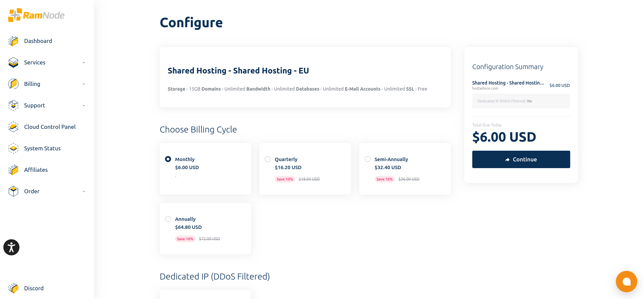Click summary product price $6.00 USD
Screen dimensions: 644x299
[559, 86]
